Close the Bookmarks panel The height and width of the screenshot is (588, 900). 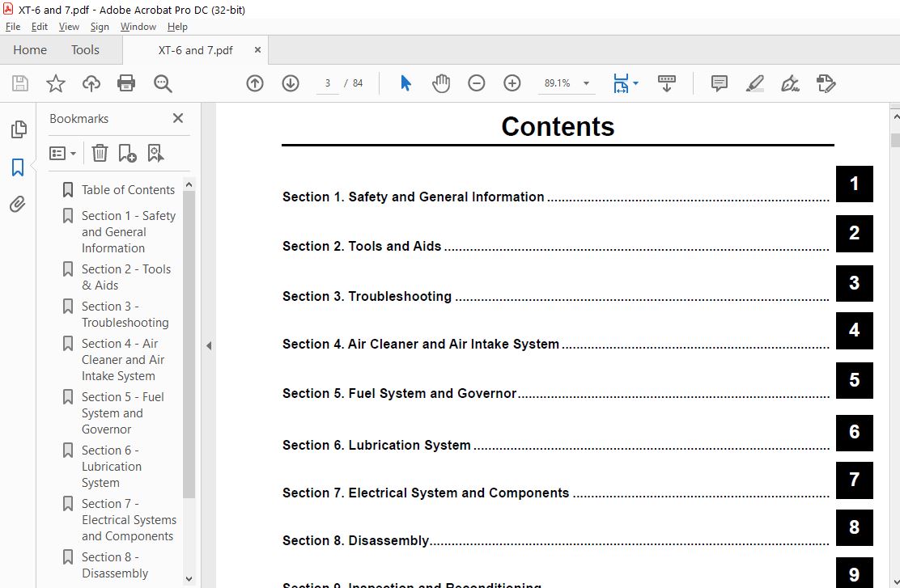click(178, 118)
